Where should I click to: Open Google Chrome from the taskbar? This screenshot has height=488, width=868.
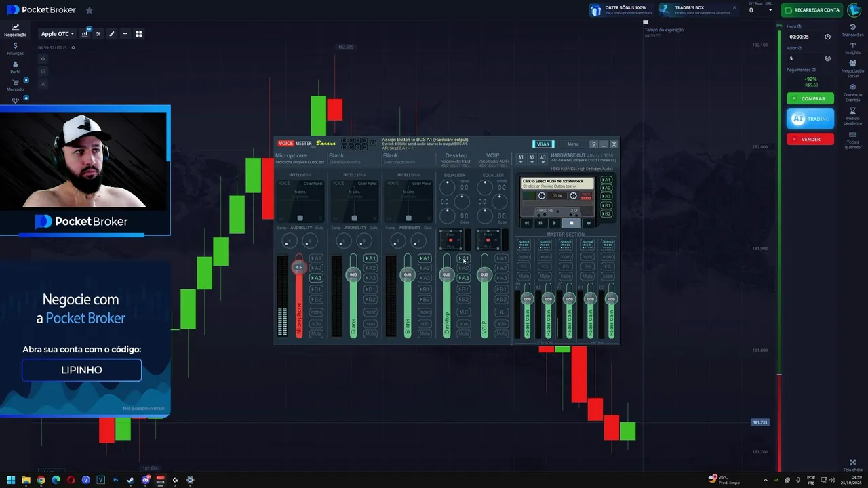click(x=41, y=480)
